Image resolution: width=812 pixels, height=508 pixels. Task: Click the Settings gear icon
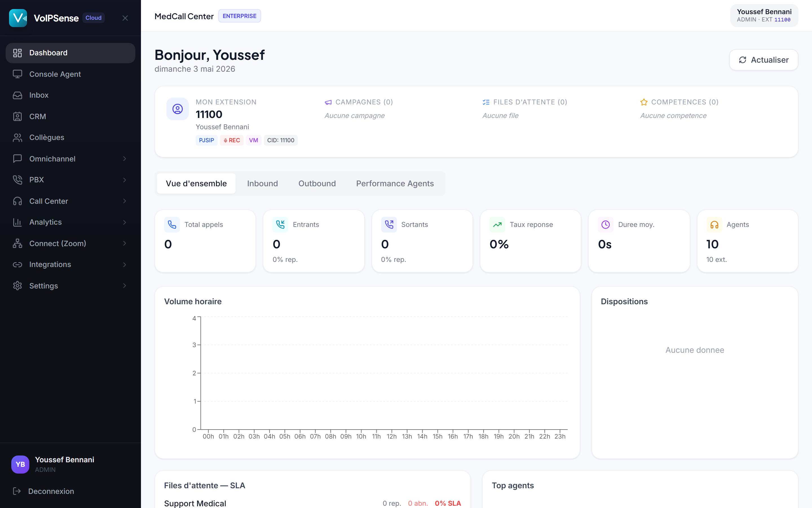17,286
